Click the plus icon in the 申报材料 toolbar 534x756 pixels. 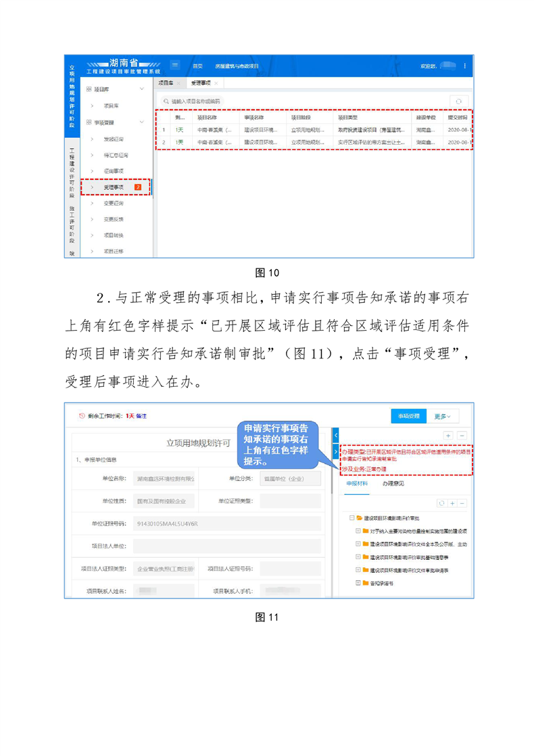[x=452, y=503]
